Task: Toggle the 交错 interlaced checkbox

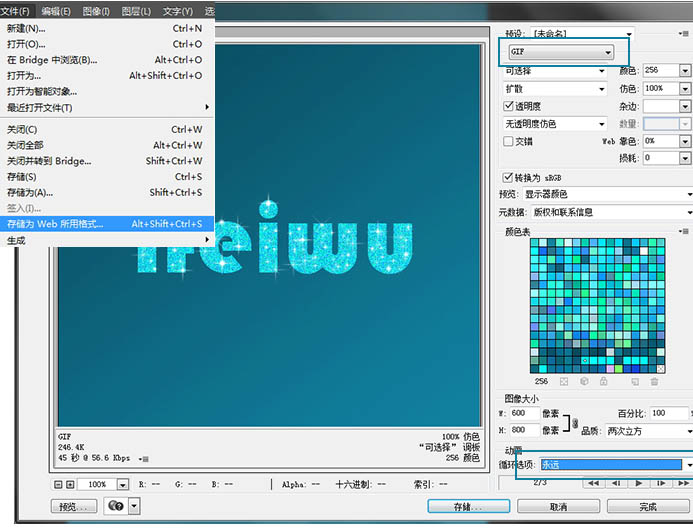Action: 508,141
